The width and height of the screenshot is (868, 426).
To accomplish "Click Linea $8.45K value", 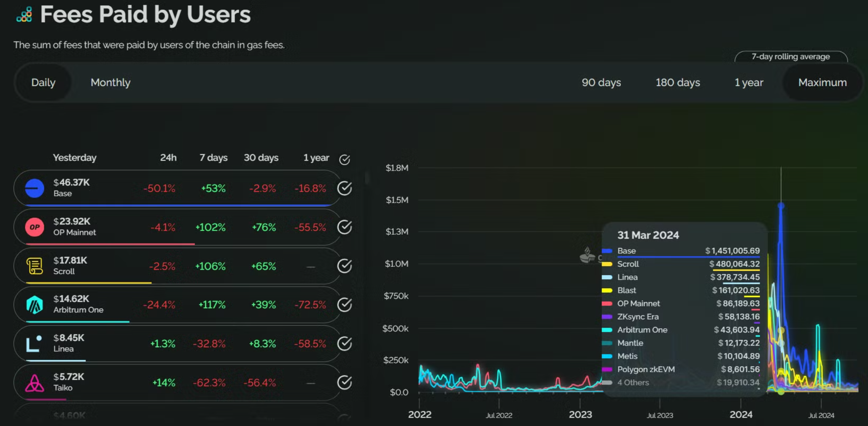I will point(69,338).
